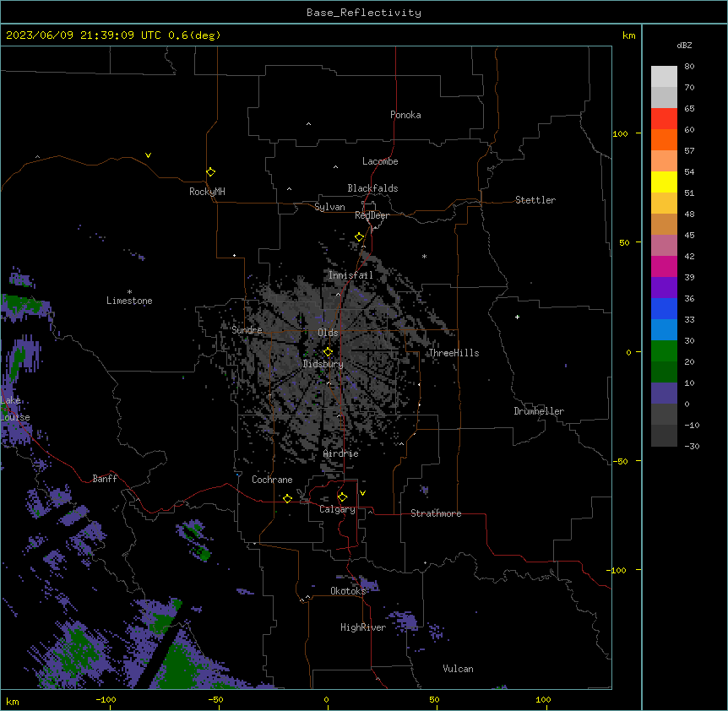Click the RockyMH label
The width and height of the screenshot is (728, 711).
207,191
